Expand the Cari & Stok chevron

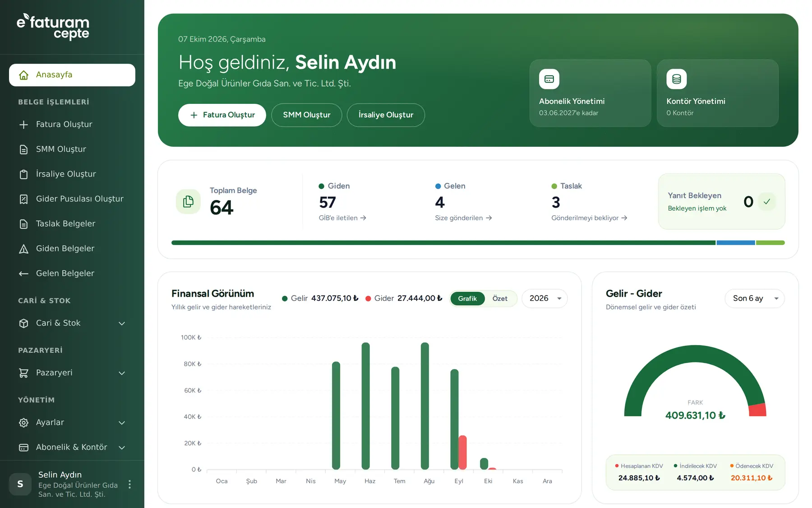click(122, 323)
